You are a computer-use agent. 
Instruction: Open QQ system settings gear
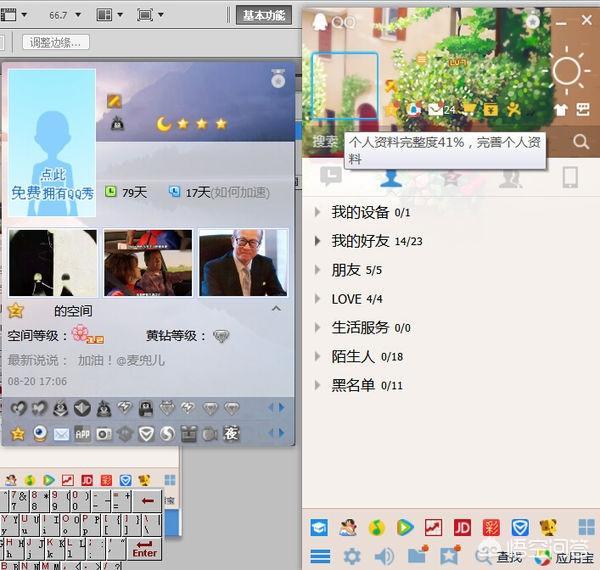[352, 556]
